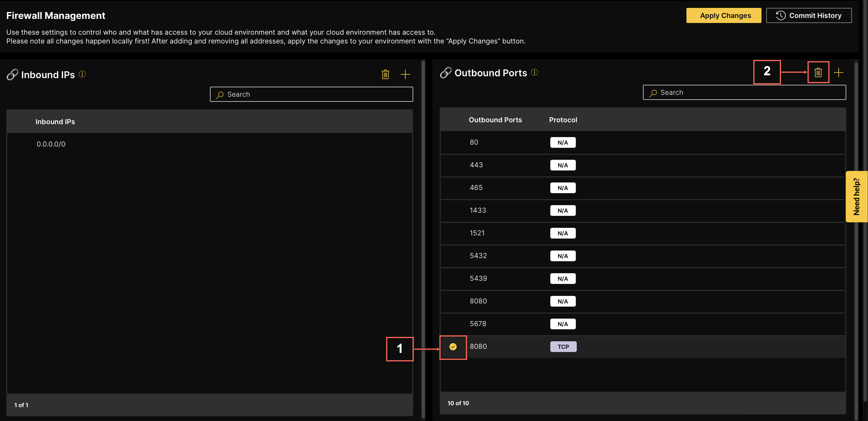868x421 pixels.
Task: Delete selected outbound ports using trash icon
Action: pos(818,72)
